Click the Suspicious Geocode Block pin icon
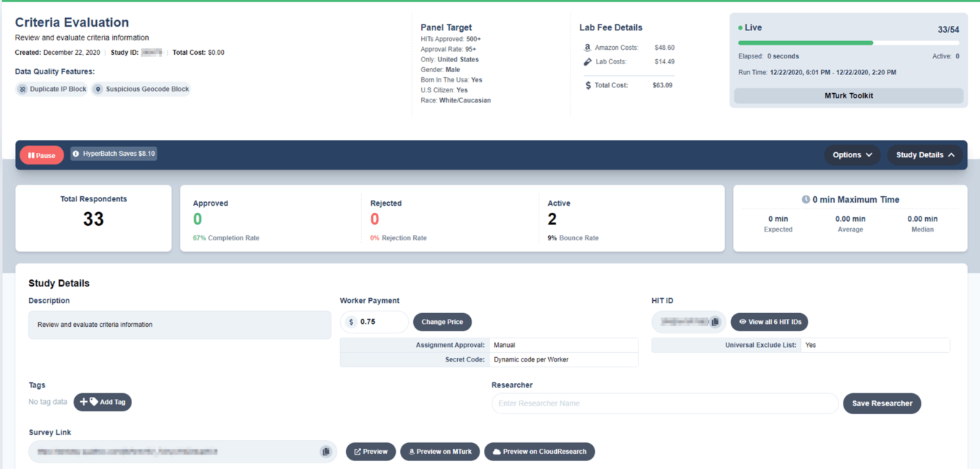 (98, 89)
